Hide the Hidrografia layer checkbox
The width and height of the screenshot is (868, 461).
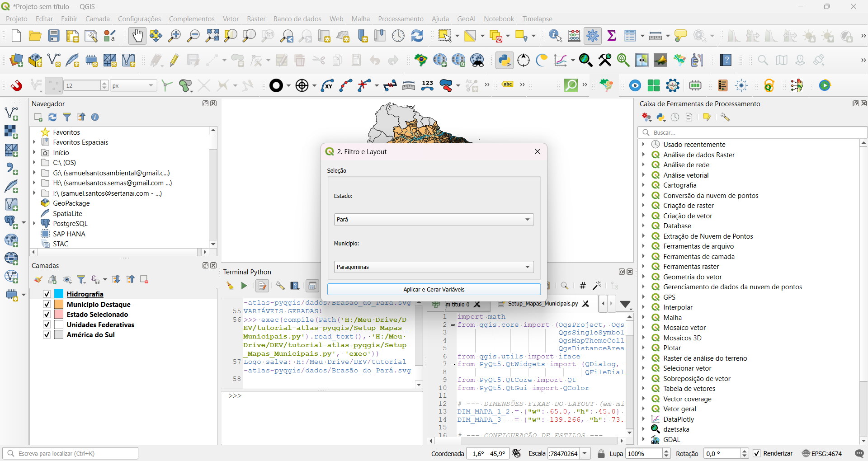pos(47,294)
